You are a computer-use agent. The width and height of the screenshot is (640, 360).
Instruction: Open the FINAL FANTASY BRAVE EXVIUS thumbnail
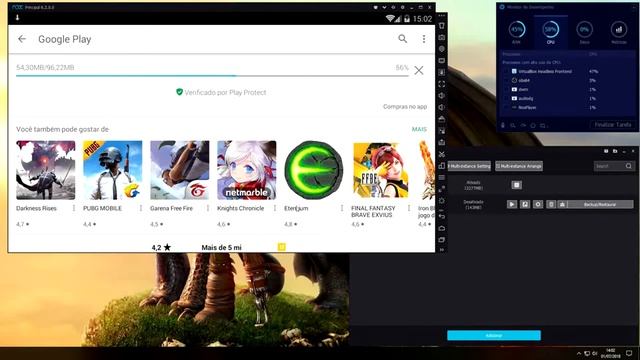coord(380,170)
